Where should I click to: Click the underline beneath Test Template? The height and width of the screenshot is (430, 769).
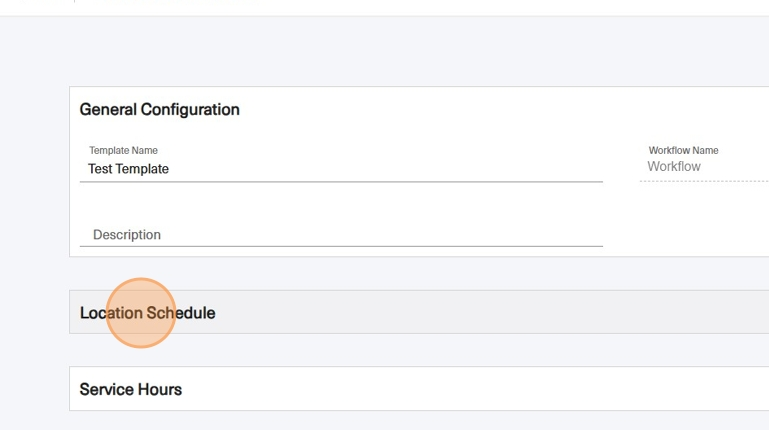click(341, 181)
